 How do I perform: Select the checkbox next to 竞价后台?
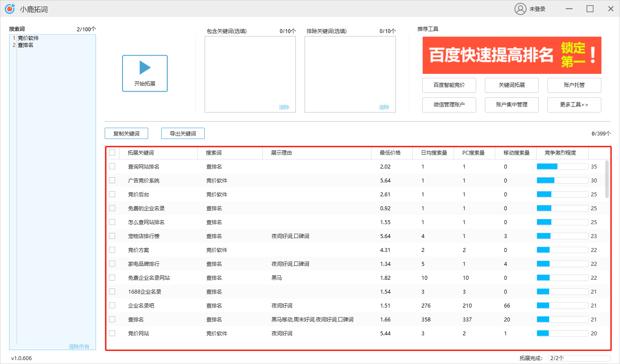pyautogui.click(x=112, y=194)
